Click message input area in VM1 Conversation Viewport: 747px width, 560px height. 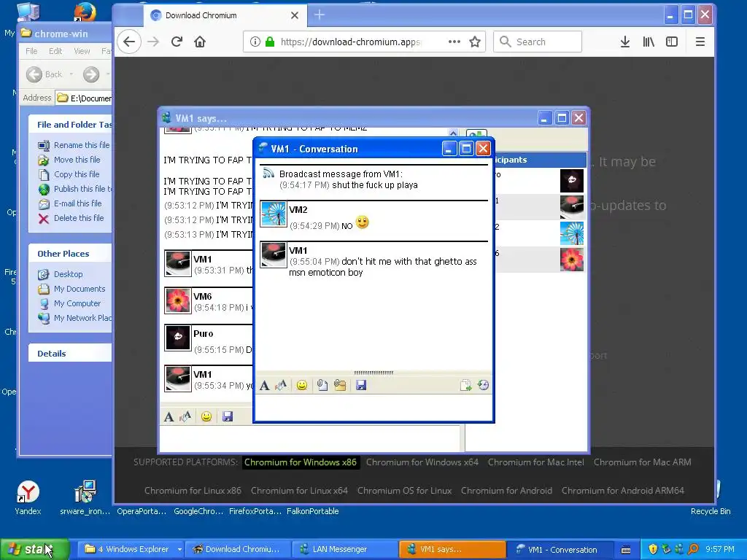(374, 407)
